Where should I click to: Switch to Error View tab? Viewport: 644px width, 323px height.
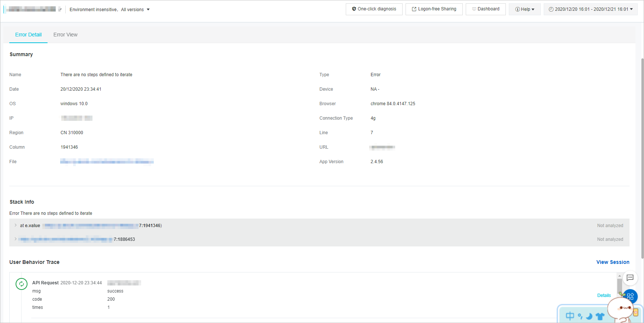[x=65, y=35]
